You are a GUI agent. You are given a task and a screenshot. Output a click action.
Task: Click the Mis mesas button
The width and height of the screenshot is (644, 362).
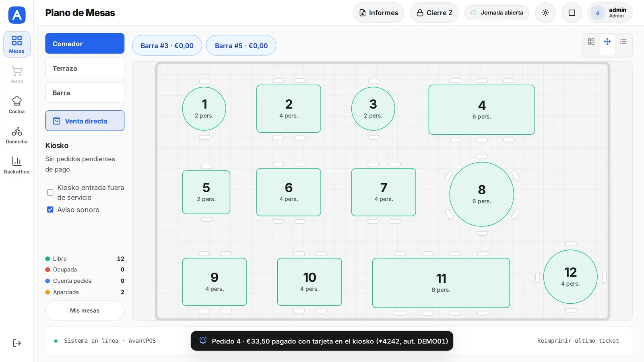85,311
